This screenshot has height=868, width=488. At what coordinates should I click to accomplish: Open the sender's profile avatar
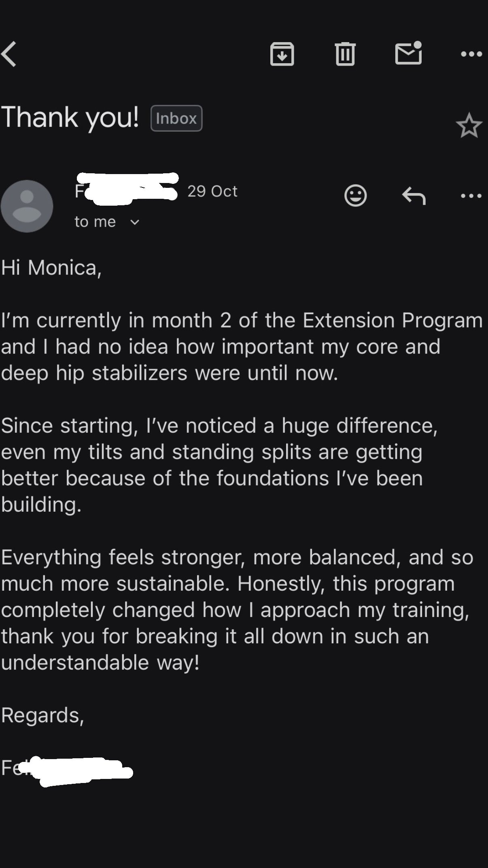pyautogui.click(x=27, y=206)
